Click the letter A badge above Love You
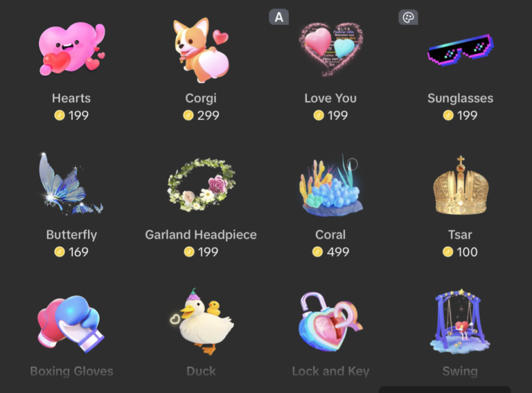 coord(279,17)
